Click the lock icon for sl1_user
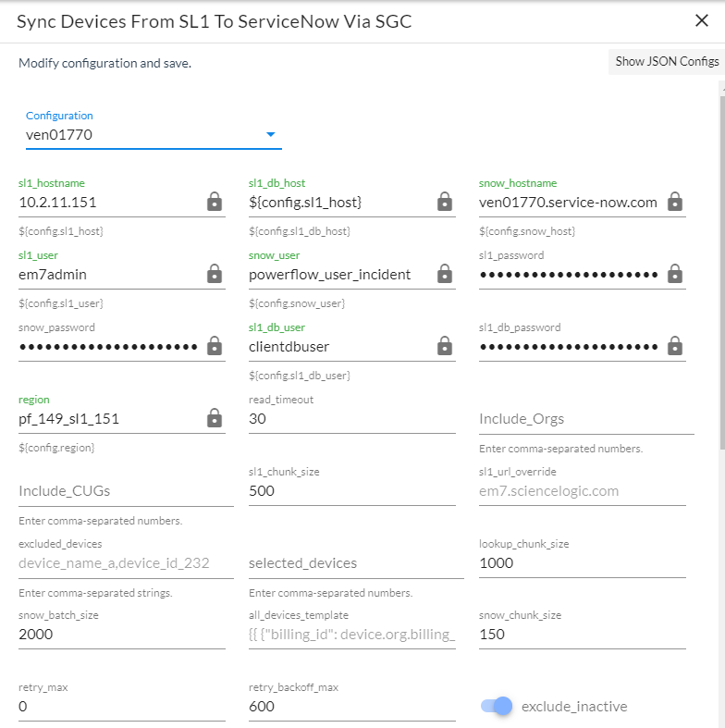Viewport: 725px width, 728px height. (215, 274)
